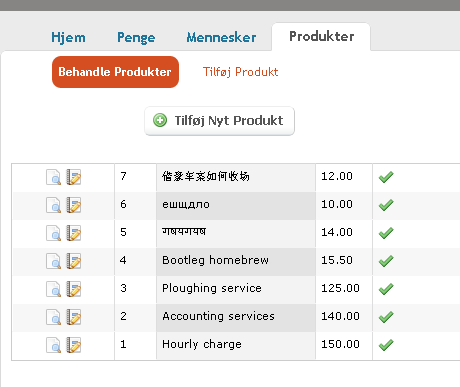Image resolution: width=460 pixels, height=387 pixels.
Task: Open the Tilføj Produkt link
Action: tap(240, 72)
